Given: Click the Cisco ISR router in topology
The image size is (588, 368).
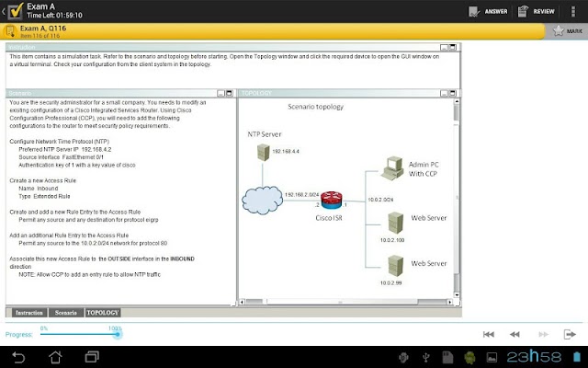Looking at the screenshot, I should (332, 201).
